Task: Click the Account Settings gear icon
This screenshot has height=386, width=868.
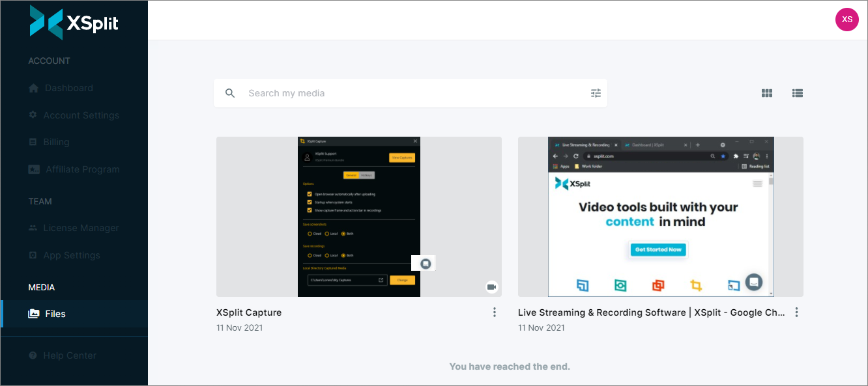Action: pyautogui.click(x=33, y=115)
